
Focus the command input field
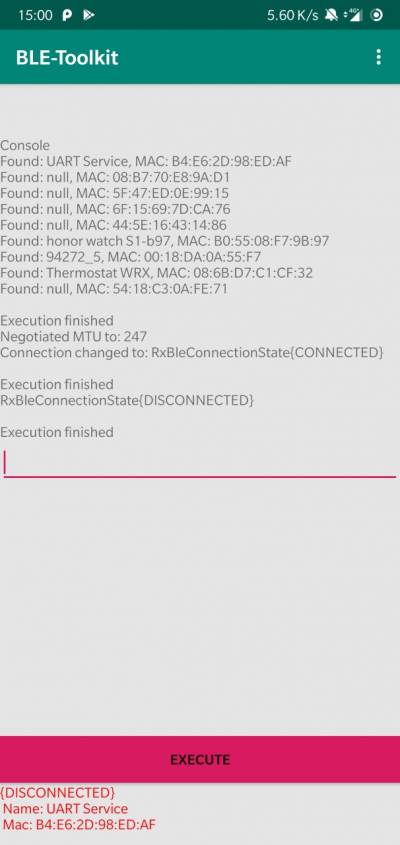click(200, 462)
